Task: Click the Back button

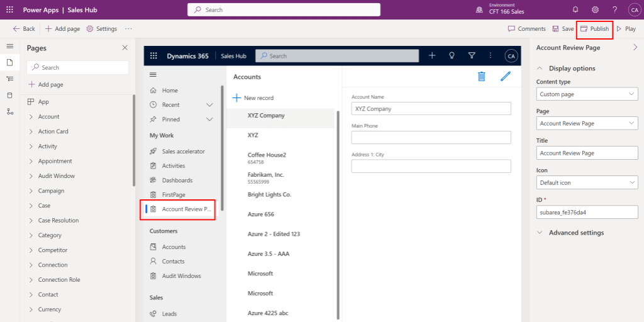Action: (x=24, y=29)
